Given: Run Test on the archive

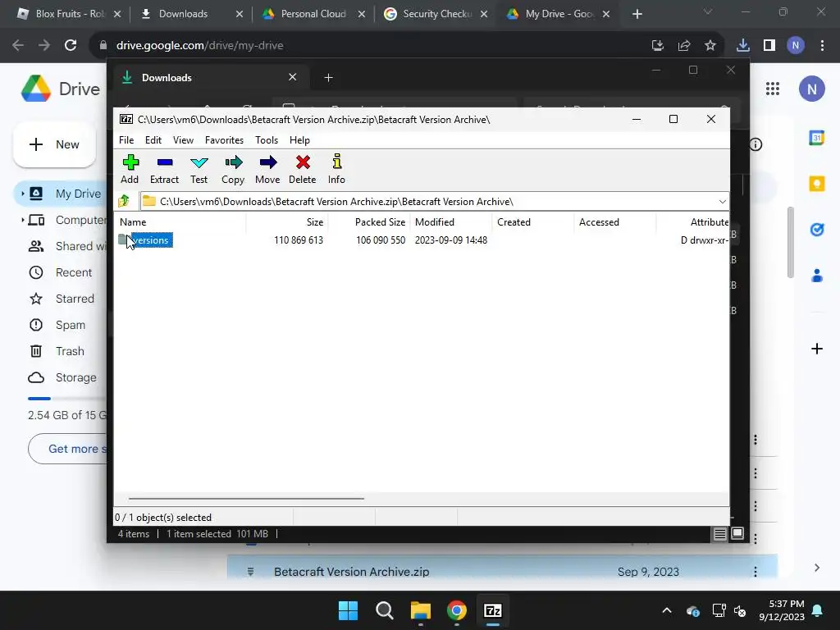Looking at the screenshot, I should click(199, 169).
